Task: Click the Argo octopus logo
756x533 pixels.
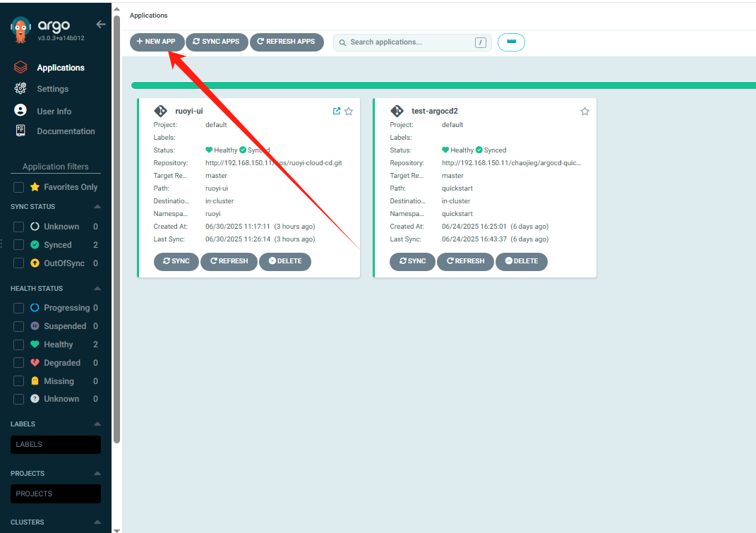Action: (20, 30)
